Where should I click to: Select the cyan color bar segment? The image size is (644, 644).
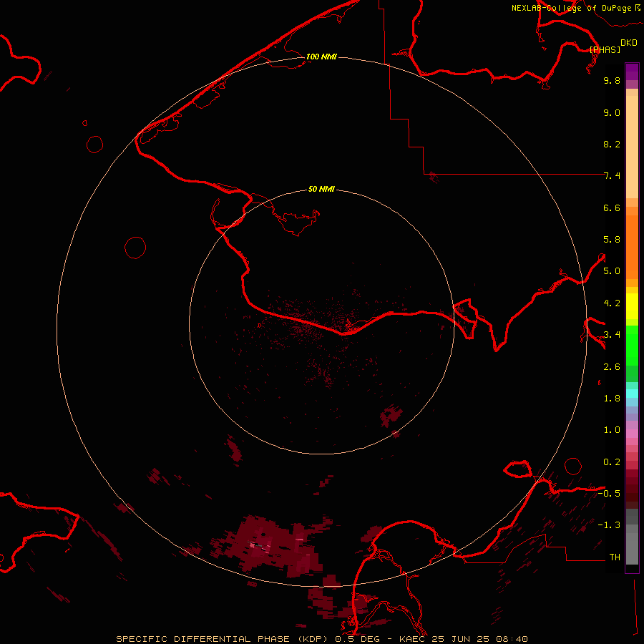[632, 394]
